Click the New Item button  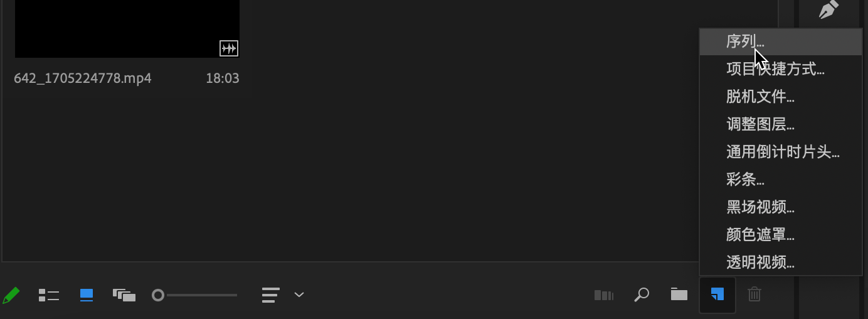717,295
